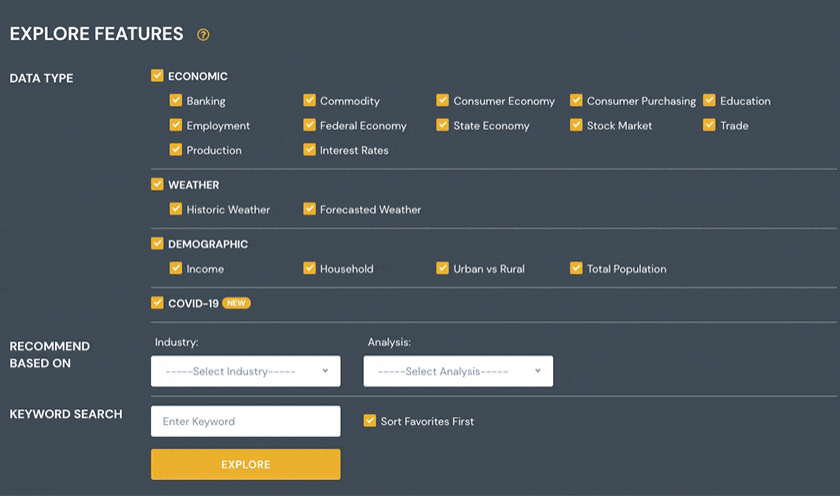Click the help question mark icon

204,35
